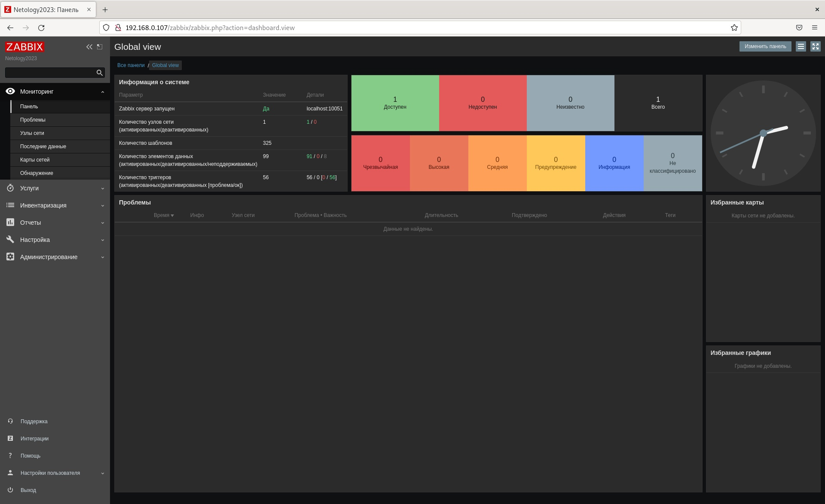This screenshot has height=504, width=825.
Task: Open the dashboard list hamburger icon
Action: point(800,46)
